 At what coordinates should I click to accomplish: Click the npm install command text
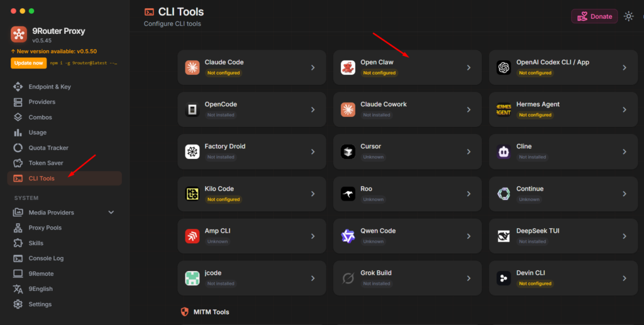click(84, 63)
